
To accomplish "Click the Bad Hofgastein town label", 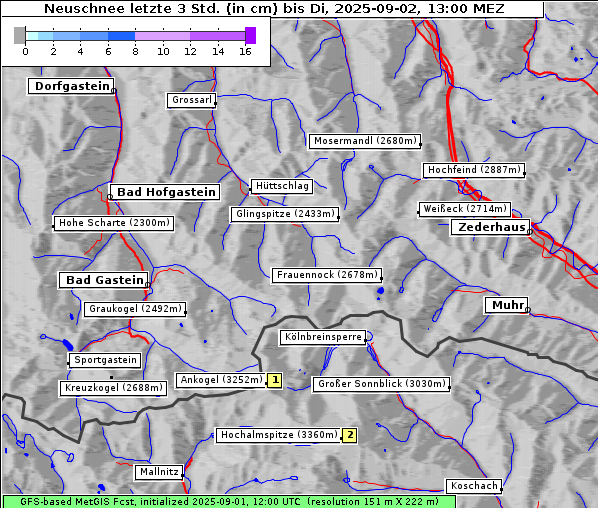I will (165, 192).
